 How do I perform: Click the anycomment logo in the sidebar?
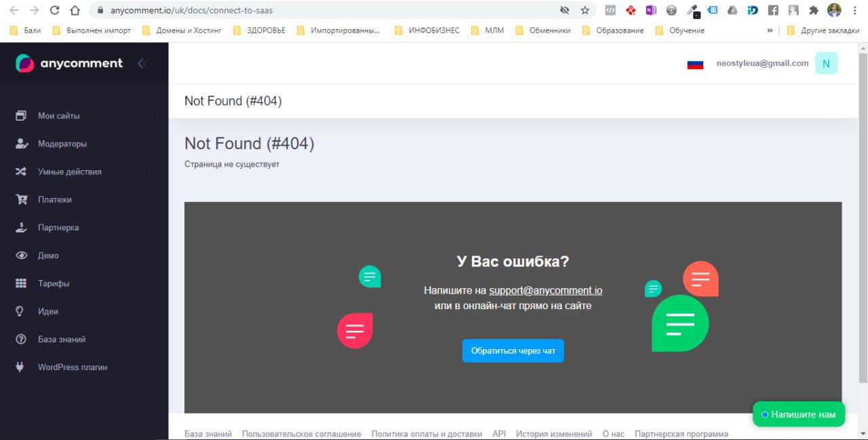click(69, 63)
